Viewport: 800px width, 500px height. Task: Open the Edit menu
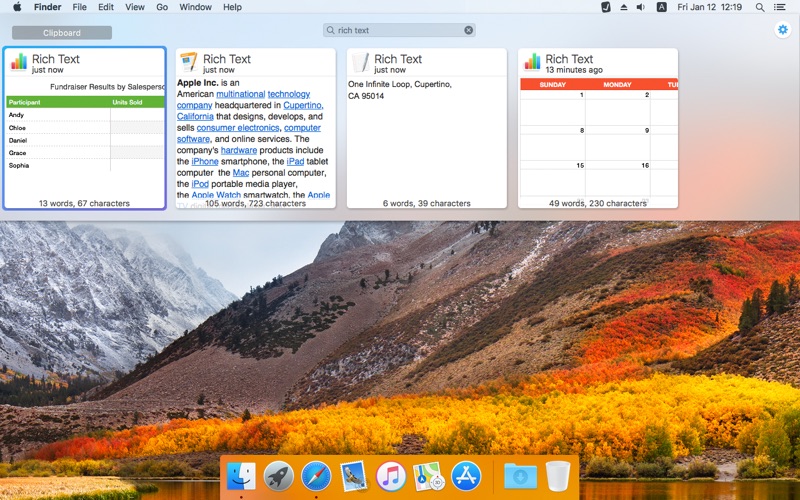[105, 7]
